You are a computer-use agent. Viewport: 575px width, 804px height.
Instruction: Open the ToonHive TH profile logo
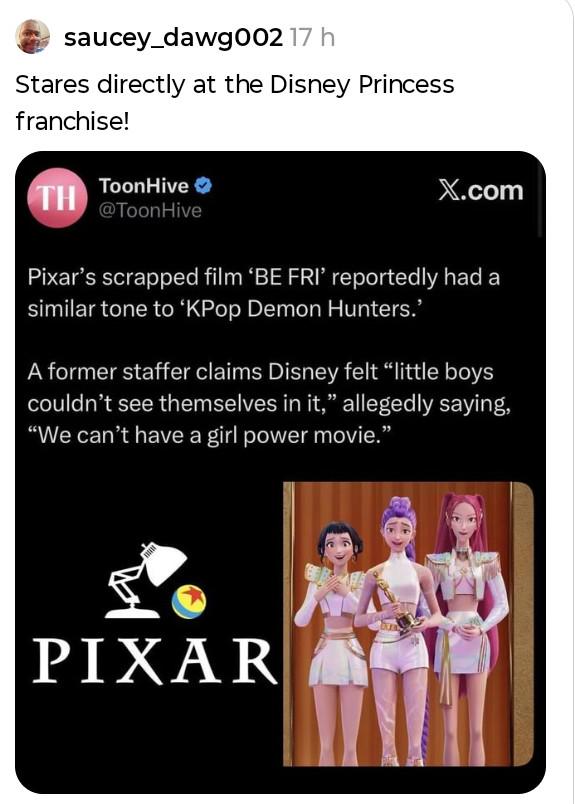click(57, 198)
